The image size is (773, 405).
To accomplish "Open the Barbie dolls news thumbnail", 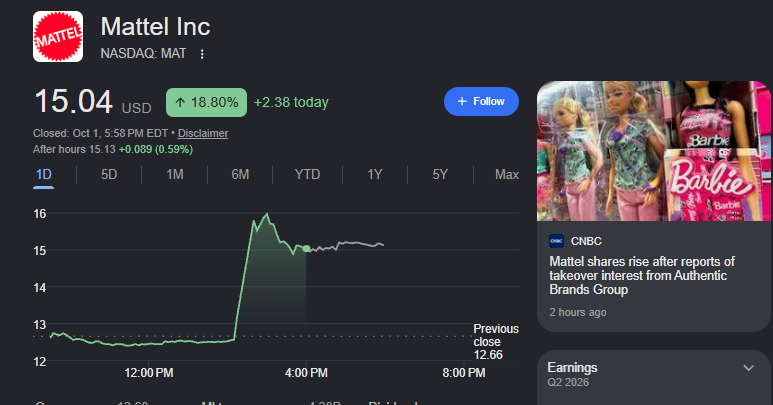I will click(654, 151).
